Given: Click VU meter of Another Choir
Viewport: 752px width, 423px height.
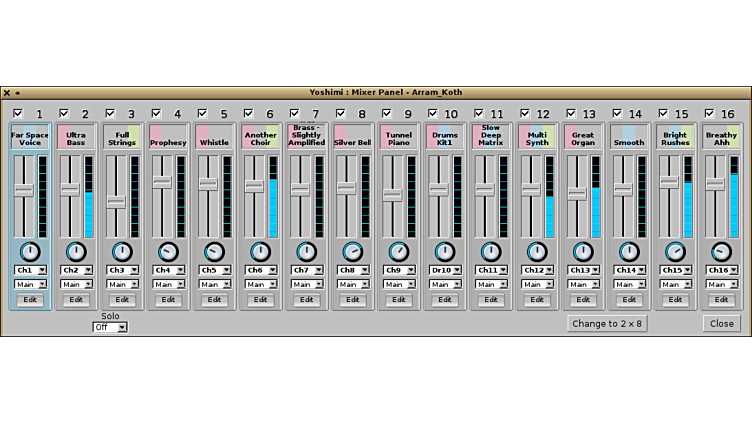Looking at the screenshot, I should 273,197.
